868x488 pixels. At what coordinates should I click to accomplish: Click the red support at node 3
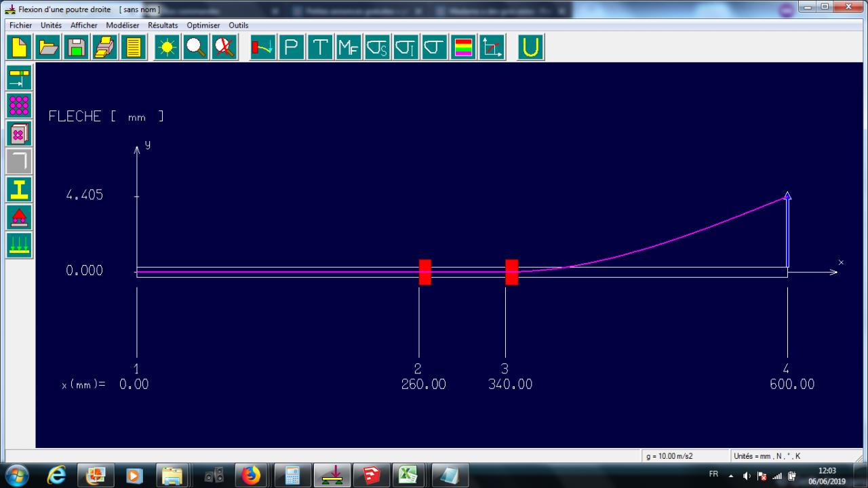click(x=512, y=272)
